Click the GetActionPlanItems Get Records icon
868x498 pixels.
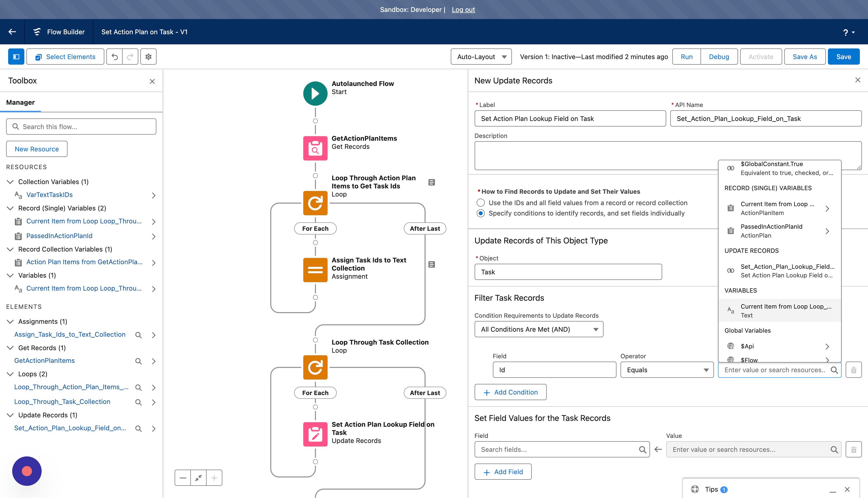click(x=315, y=148)
